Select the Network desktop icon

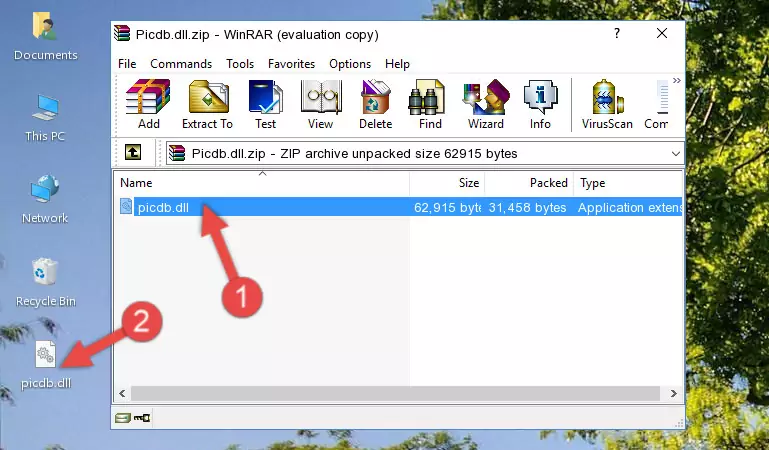pos(45,200)
